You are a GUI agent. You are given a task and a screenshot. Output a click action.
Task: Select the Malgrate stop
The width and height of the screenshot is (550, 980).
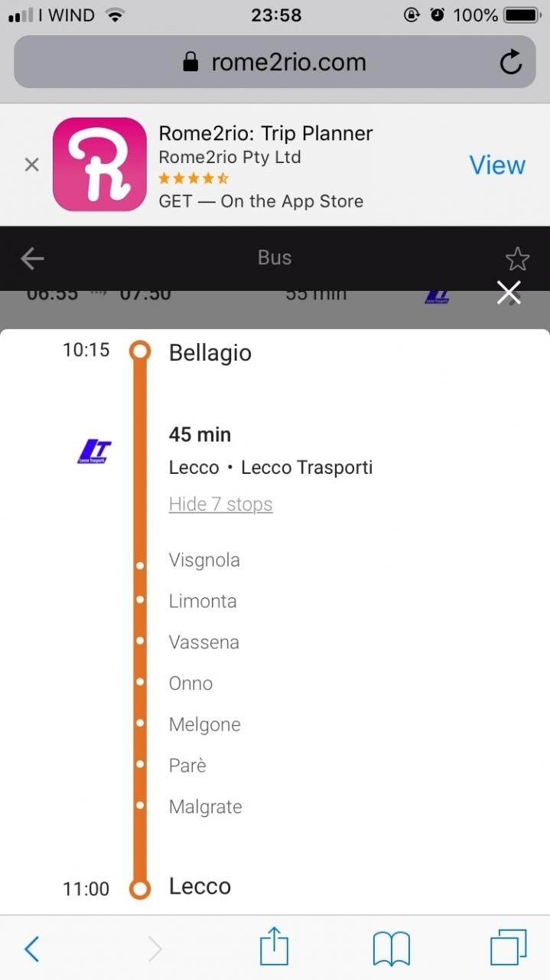pyautogui.click(x=205, y=807)
